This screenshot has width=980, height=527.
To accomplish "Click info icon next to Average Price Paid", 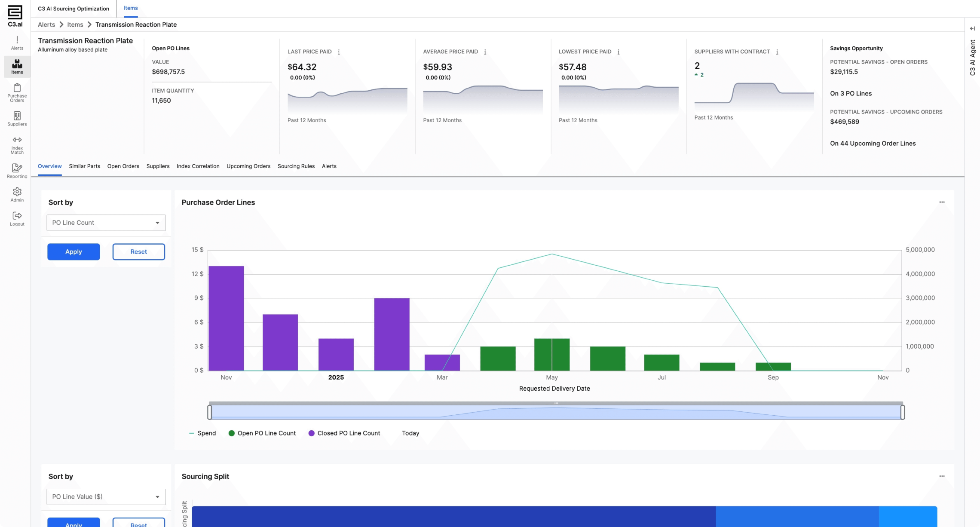I will [485, 52].
